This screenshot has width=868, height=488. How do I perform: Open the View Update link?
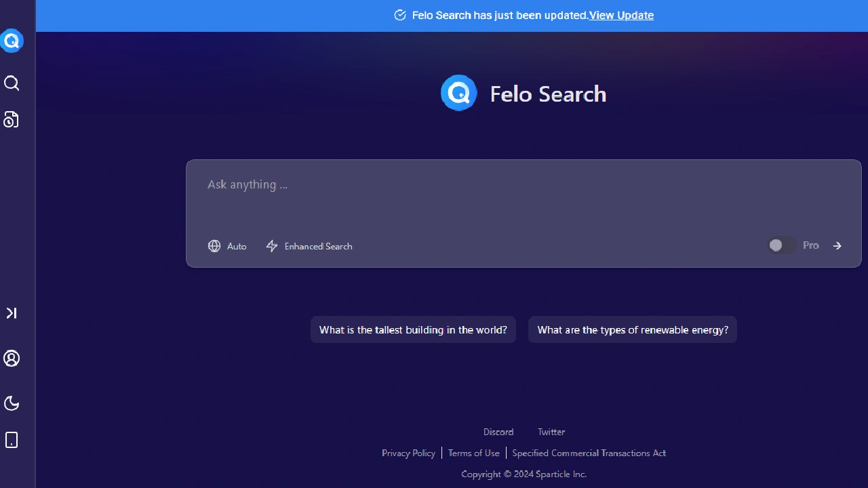(621, 15)
